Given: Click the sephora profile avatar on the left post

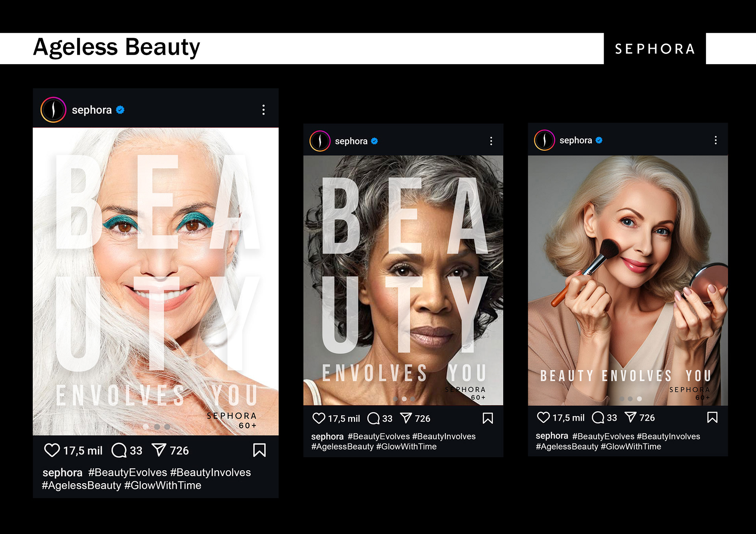Looking at the screenshot, I should click(x=53, y=110).
